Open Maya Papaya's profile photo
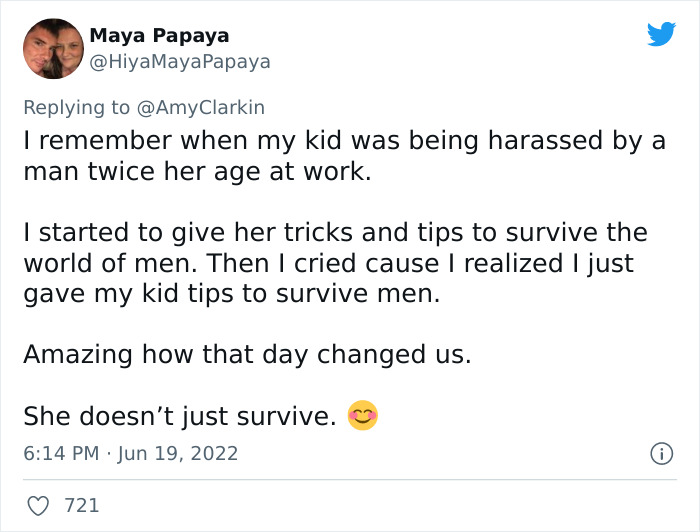700x532 pixels. [x=51, y=48]
